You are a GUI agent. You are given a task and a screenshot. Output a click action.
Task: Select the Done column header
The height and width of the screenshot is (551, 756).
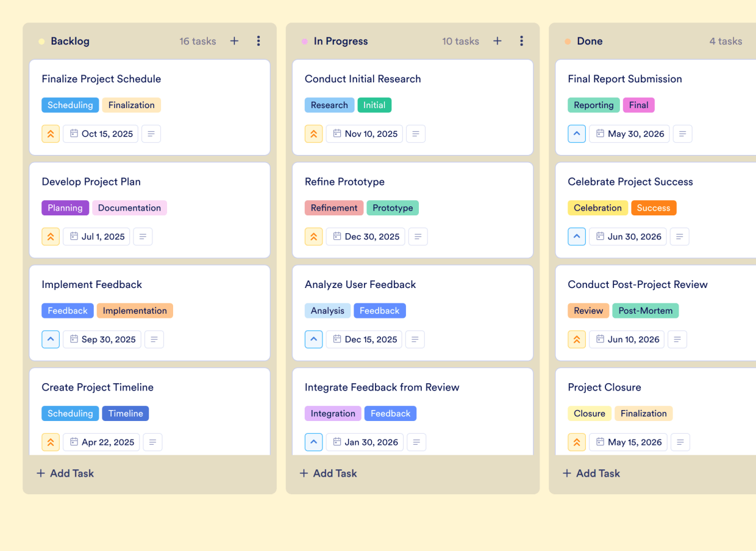[589, 41]
